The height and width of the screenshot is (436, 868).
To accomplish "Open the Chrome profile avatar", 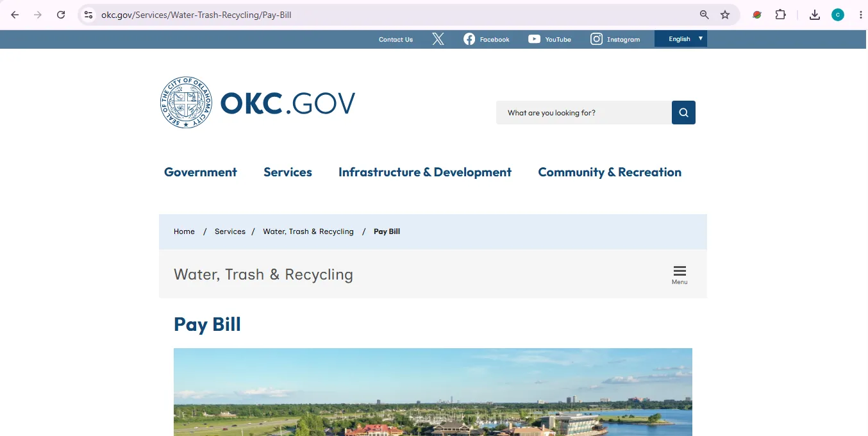I will 838,15.
